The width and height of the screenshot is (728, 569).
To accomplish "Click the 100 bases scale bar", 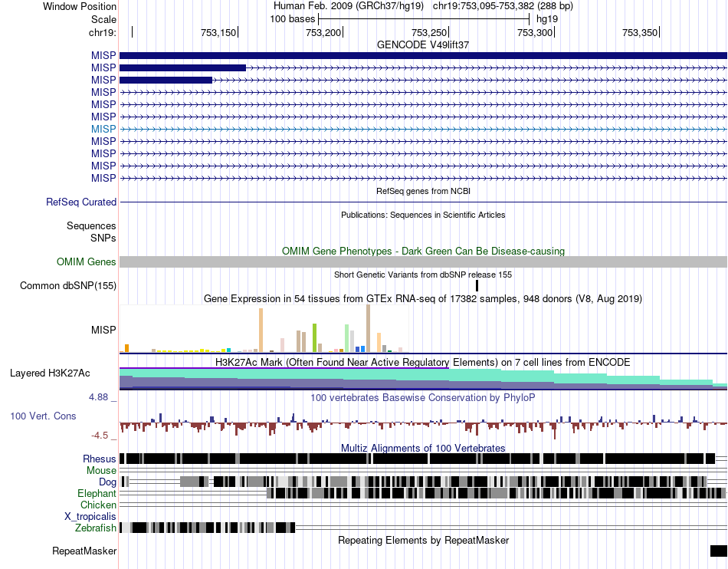I will [424, 19].
